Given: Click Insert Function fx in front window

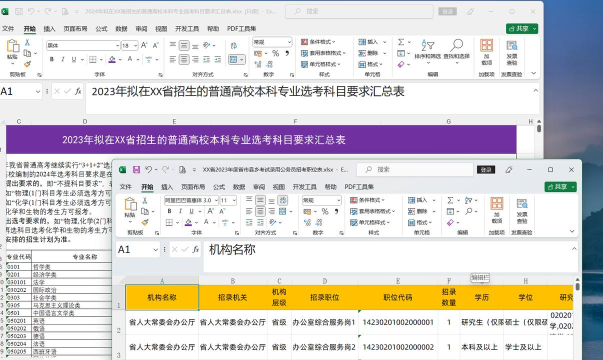Looking at the screenshot, I should tap(195, 250).
